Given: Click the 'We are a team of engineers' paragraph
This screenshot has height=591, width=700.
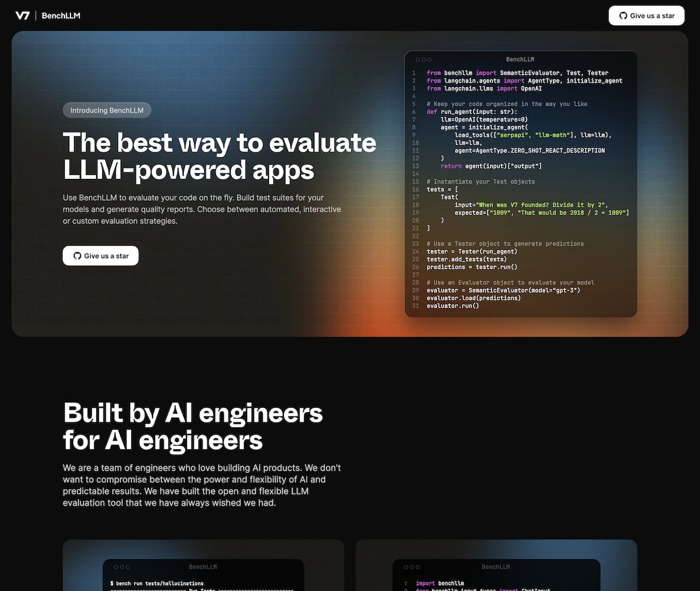Looking at the screenshot, I should (202, 485).
